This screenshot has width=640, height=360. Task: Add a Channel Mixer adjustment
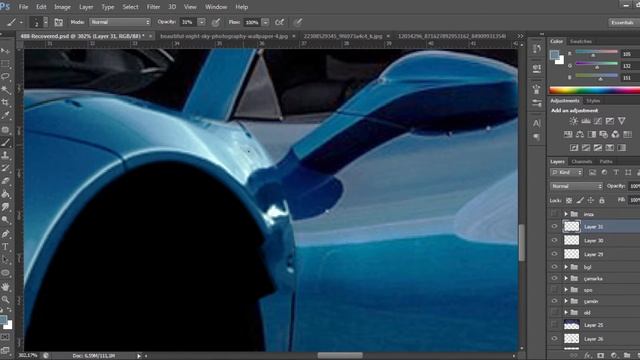[x=615, y=134]
